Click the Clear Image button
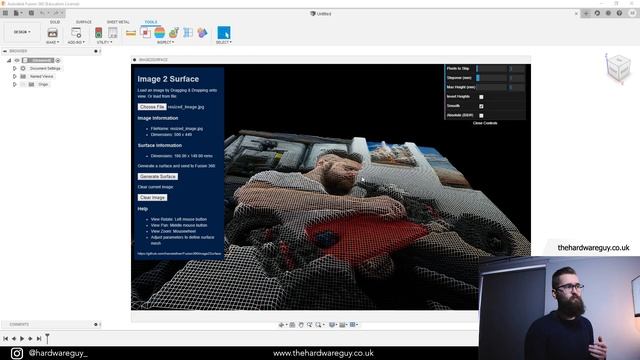640x360 pixels. 152,198
